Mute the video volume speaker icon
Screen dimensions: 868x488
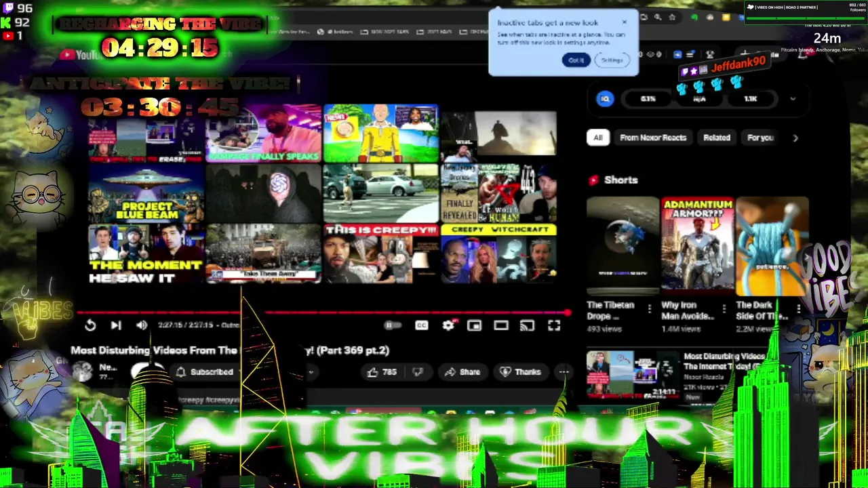(x=141, y=326)
